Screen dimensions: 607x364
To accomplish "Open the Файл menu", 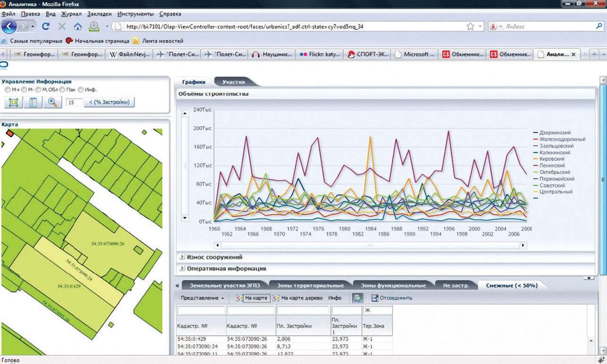I will coord(9,14).
